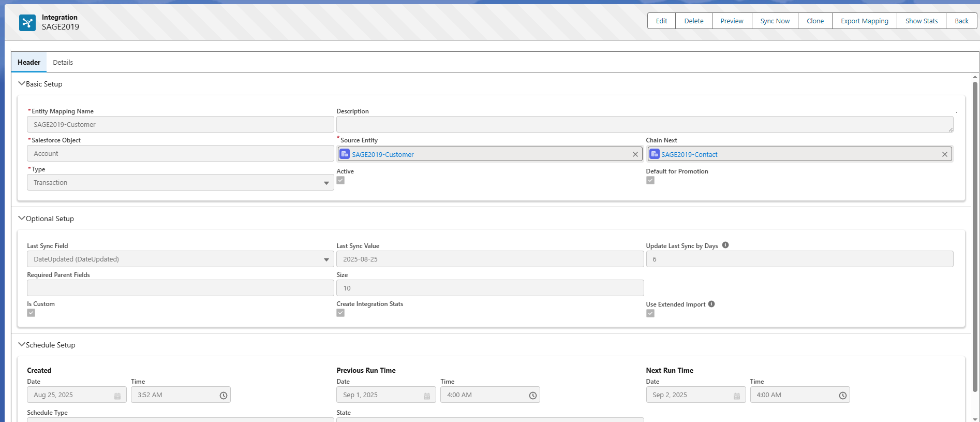Open Previous Run Time clock picker
This screenshot has width=980, height=422.
point(533,396)
